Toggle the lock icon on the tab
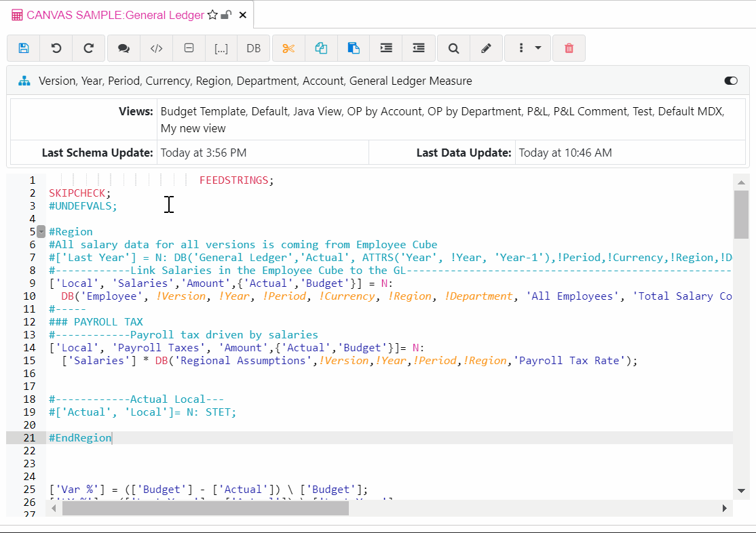The height and width of the screenshot is (533, 756). (x=227, y=15)
